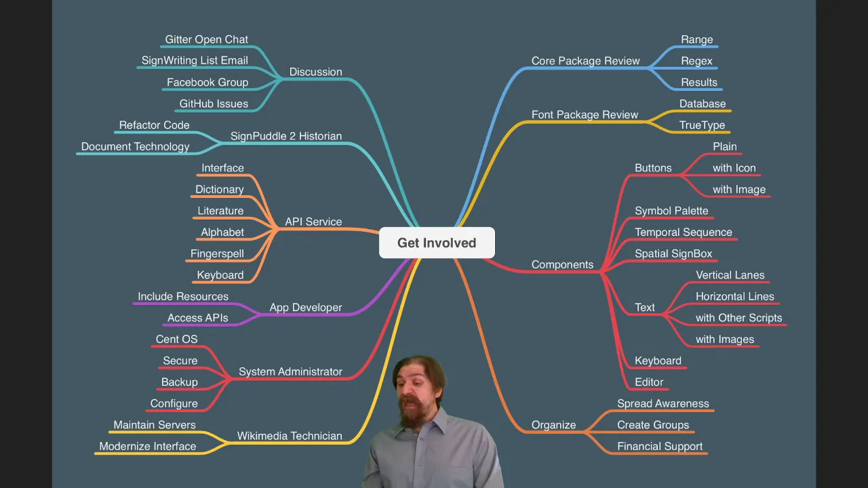Screen dimensions: 868x488
Task: Click the Literature node
Action: pyautogui.click(x=220, y=211)
